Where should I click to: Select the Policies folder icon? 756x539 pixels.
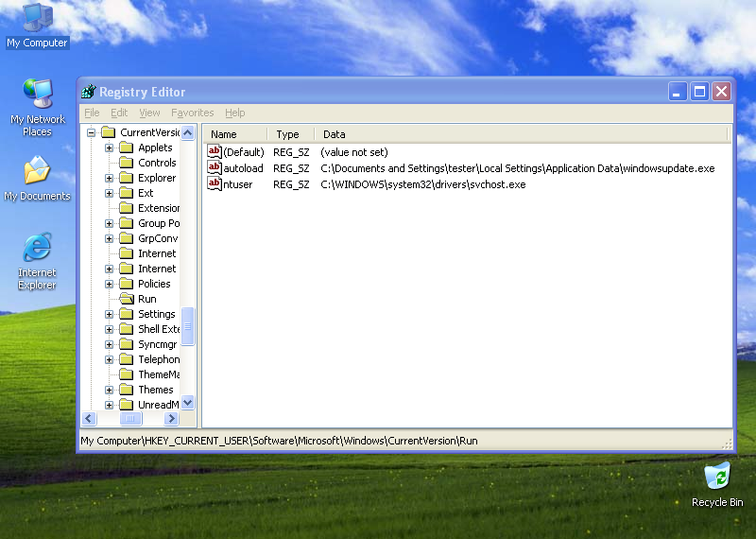click(127, 284)
